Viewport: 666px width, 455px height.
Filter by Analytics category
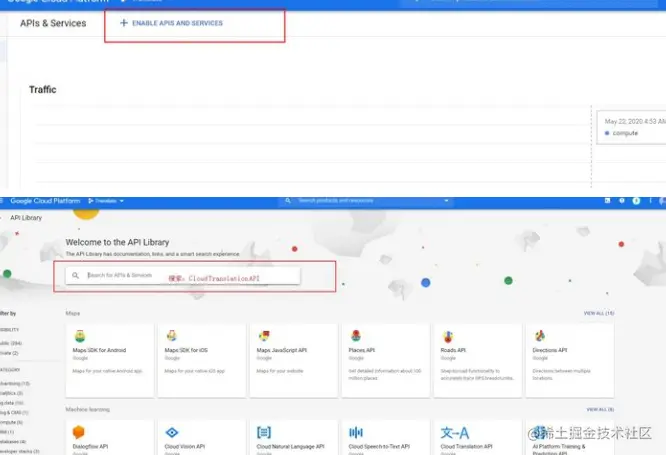click(11, 393)
